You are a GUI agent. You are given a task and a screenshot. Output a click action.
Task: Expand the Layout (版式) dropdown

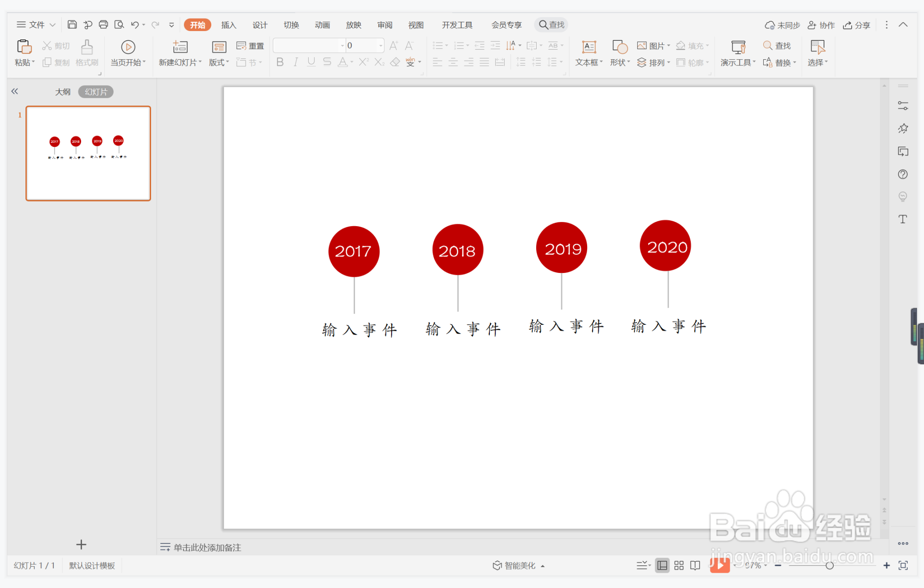click(219, 63)
